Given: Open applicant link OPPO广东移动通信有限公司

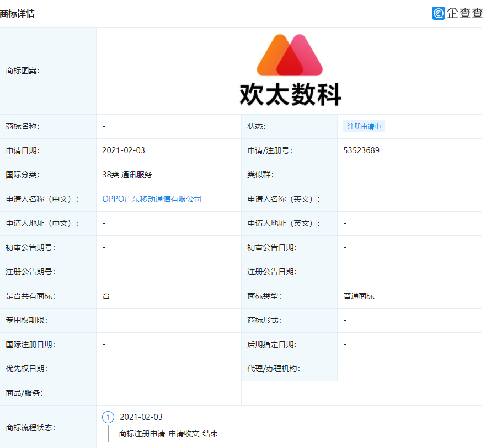Looking at the screenshot, I should pos(152,199).
